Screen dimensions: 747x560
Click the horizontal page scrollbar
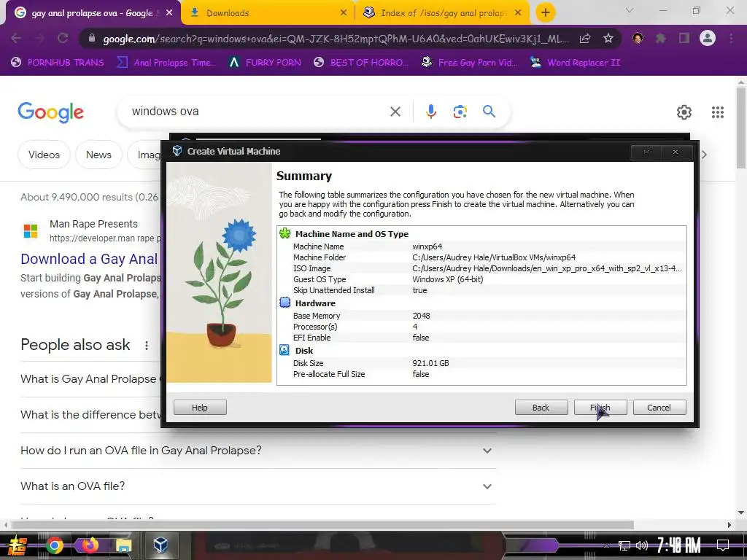click(x=322, y=525)
